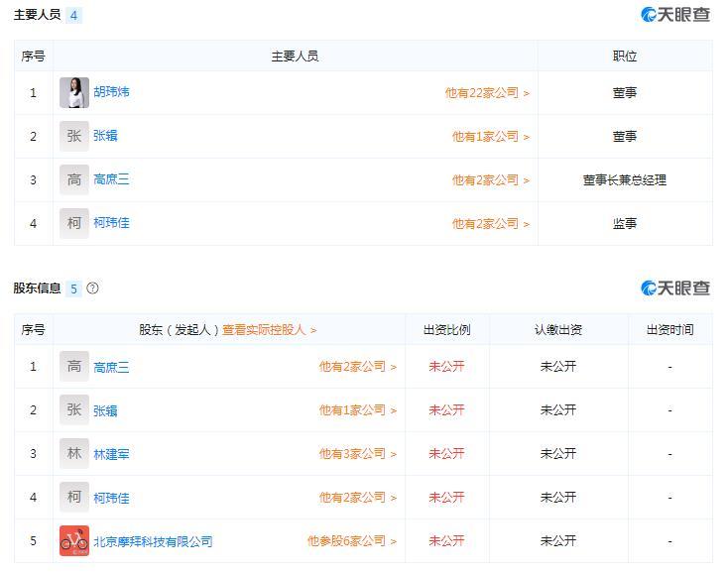Click the 张 avatar icon in 主要人员 table
The height and width of the screenshot is (575, 728).
(74, 137)
